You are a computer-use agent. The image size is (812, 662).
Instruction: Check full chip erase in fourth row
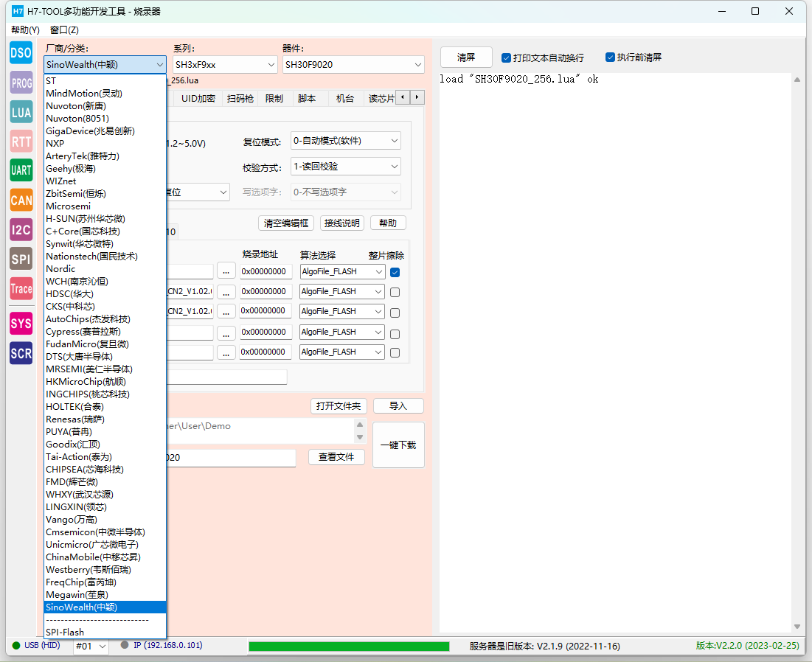[395, 334]
